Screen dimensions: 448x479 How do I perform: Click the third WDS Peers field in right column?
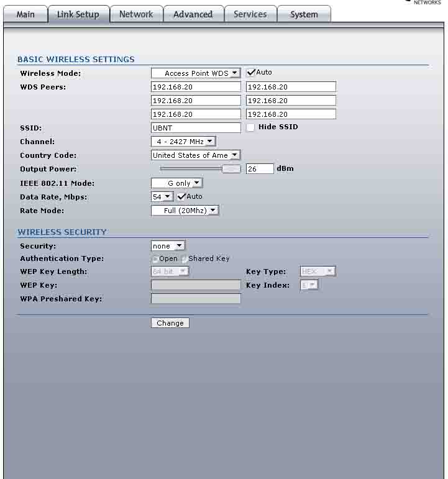(x=291, y=114)
